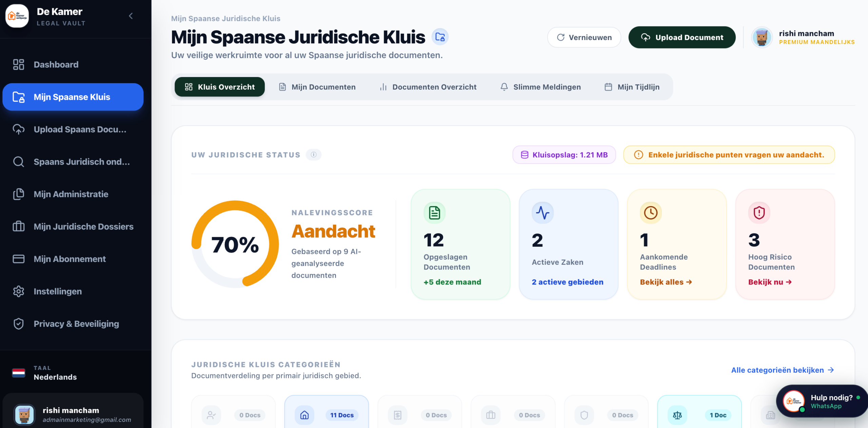Select the scales category card with 1 Doc

click(x=699, y=412)
